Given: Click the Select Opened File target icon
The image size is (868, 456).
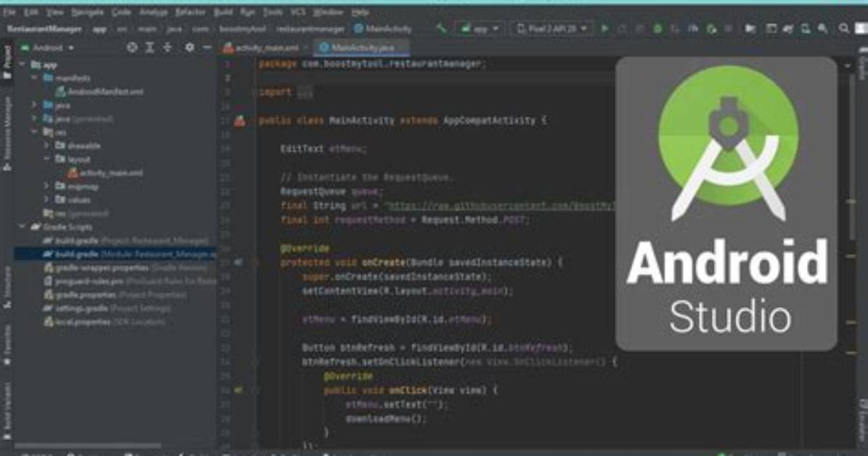Looking at the screenshot, I should [132, 48].
